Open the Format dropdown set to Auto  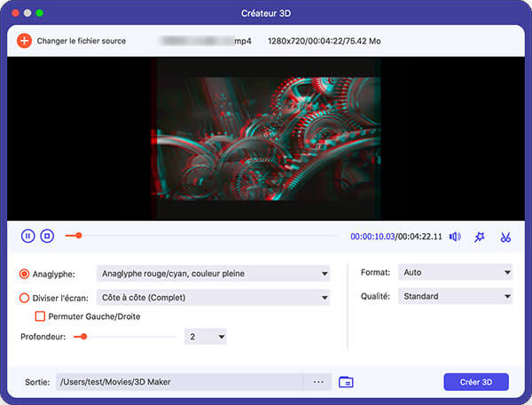click(x=455, y=272)
